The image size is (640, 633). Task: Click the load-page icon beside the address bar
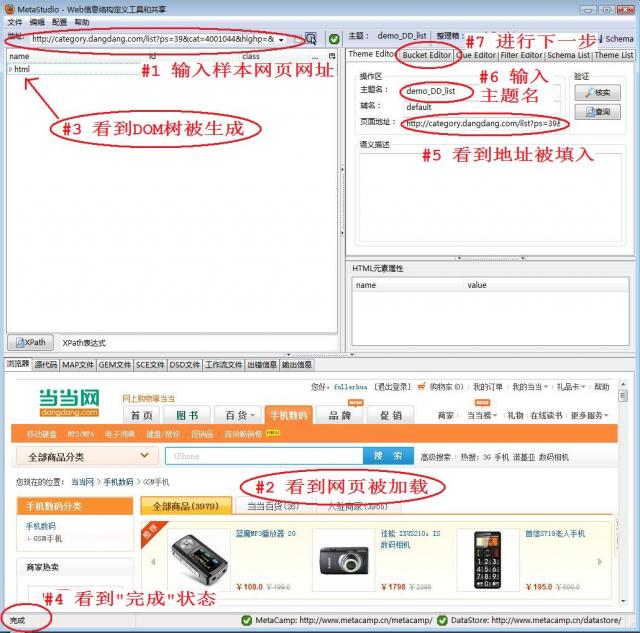tap(311, 39)
